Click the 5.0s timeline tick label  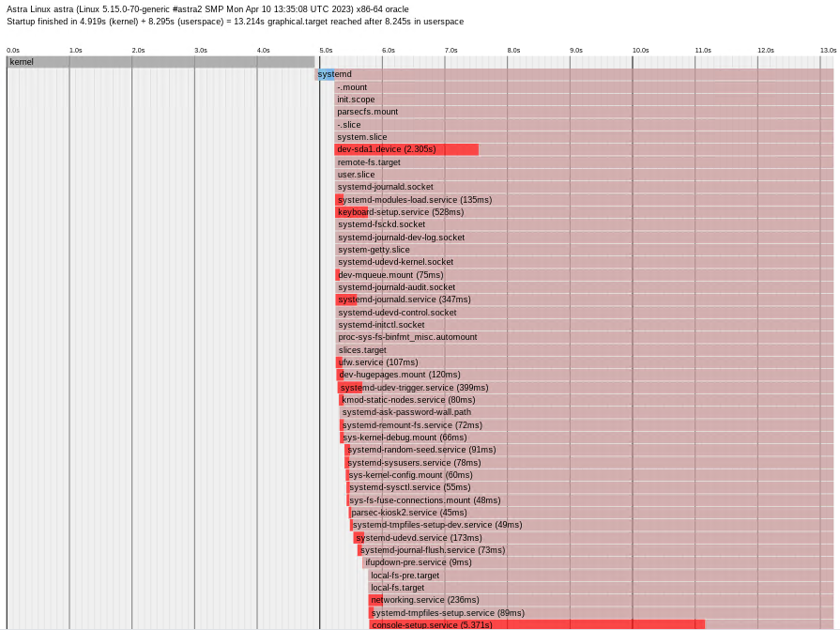tap(326, 50)
